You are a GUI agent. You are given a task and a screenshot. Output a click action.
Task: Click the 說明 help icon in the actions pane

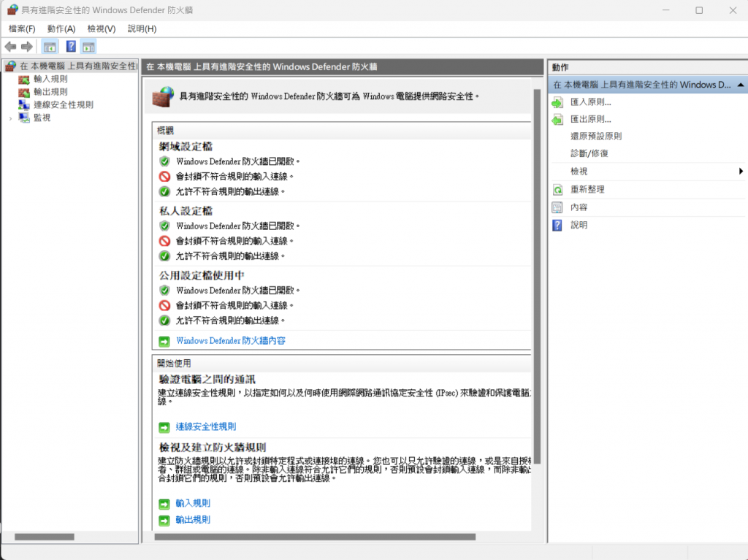(557, 225)
